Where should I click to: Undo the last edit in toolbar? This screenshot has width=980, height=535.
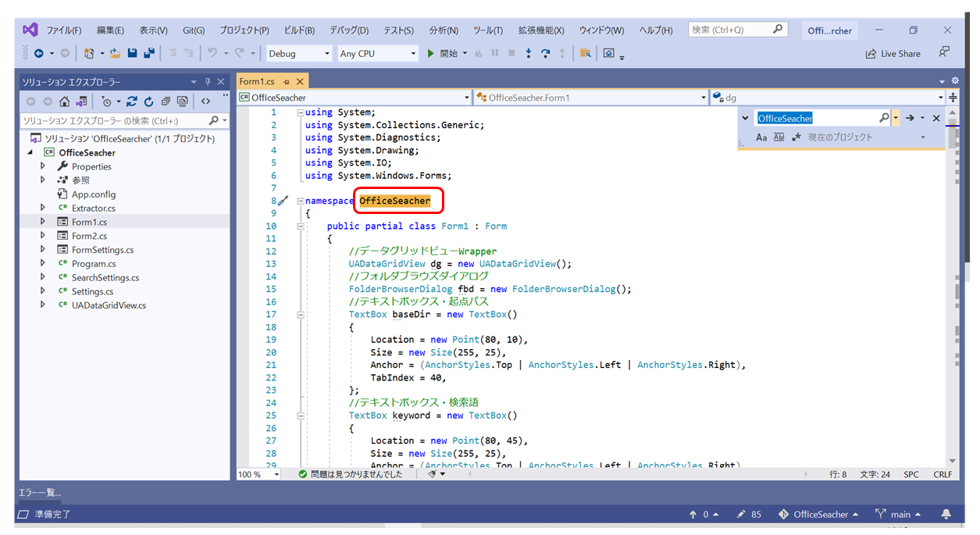click(x=212, y=54)
